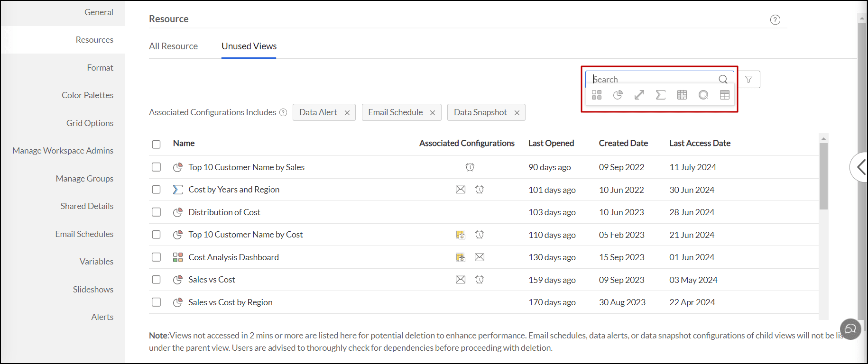This screenshot has height=364, width=868.
Task: Open the Top 10 Customer Name by Sales view
Action: 246,167
